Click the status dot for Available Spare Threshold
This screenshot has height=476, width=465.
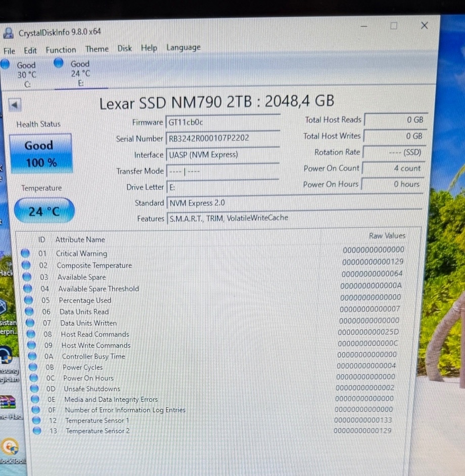pos(28,288)
